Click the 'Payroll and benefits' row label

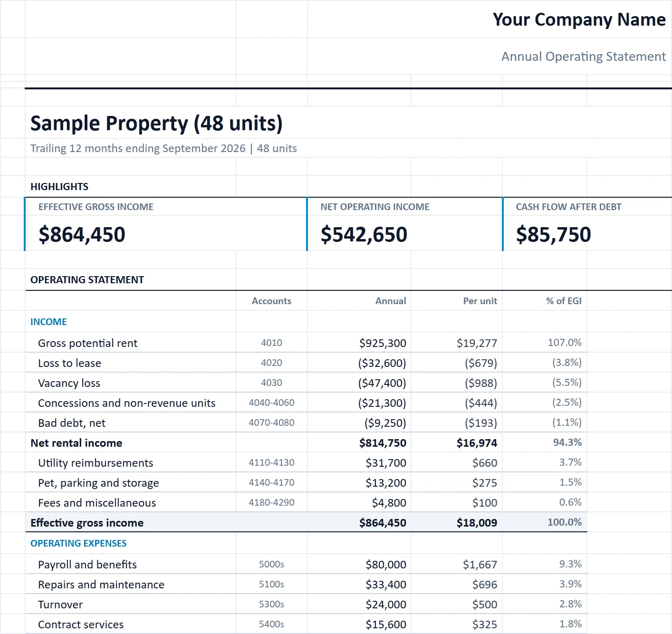coord(87,565)
